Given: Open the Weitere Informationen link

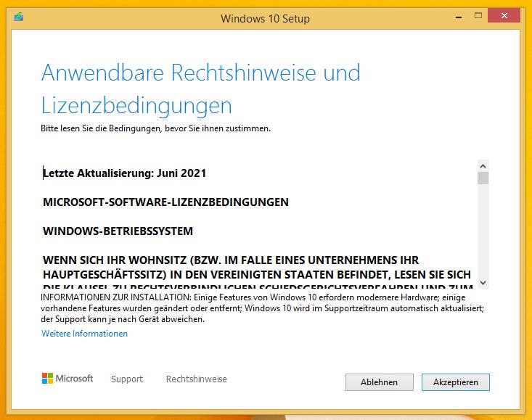Looking at the screenshot, I should 84,334.
